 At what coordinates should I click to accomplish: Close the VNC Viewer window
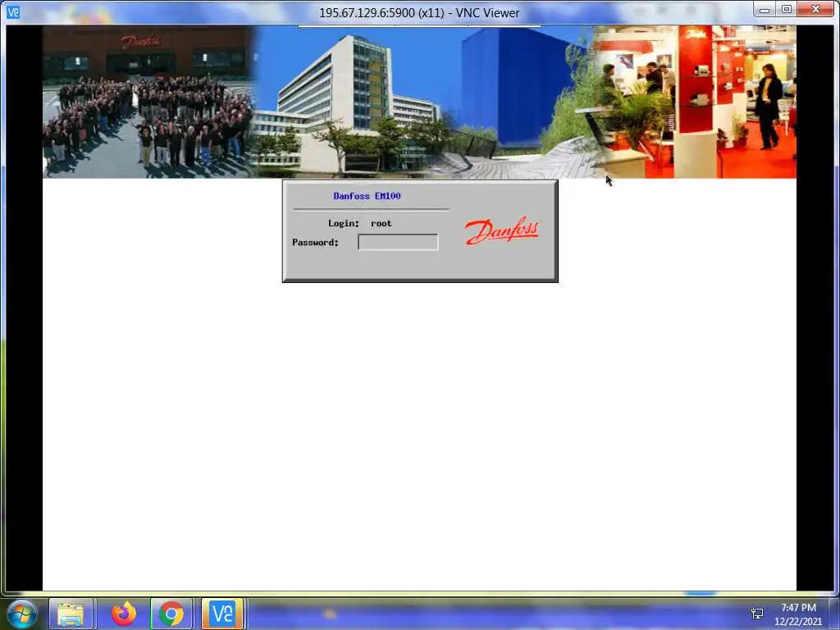point(816,10)
